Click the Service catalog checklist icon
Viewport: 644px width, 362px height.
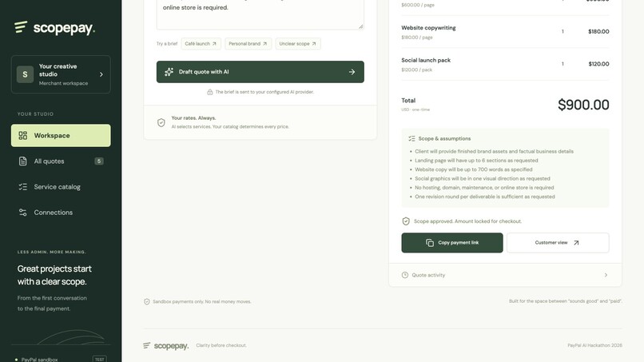click(23, 187)
